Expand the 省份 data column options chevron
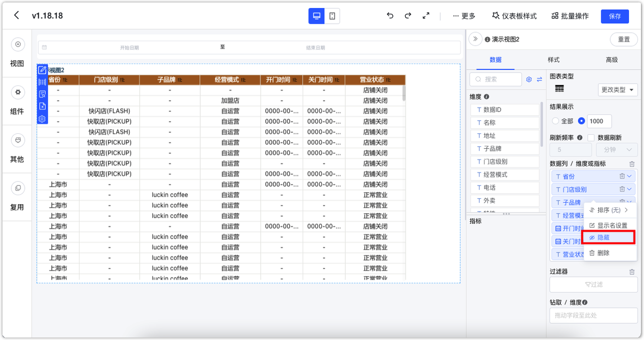 click(x=629, y=176)
